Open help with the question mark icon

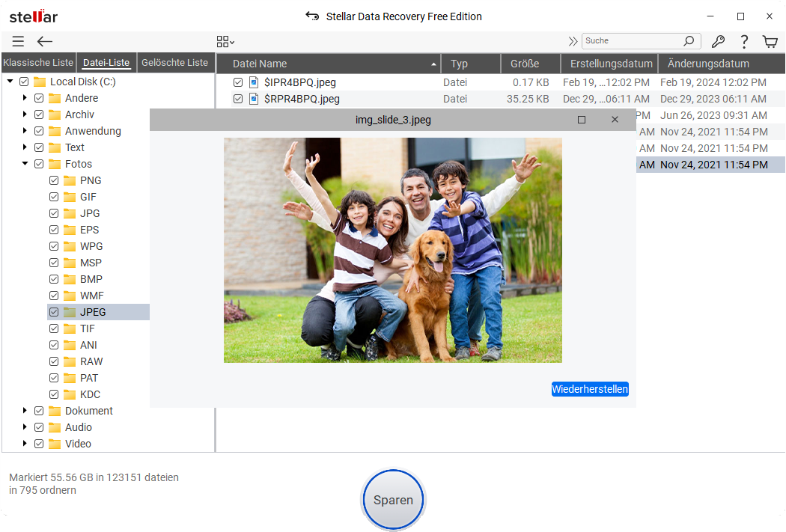point(744,42)
